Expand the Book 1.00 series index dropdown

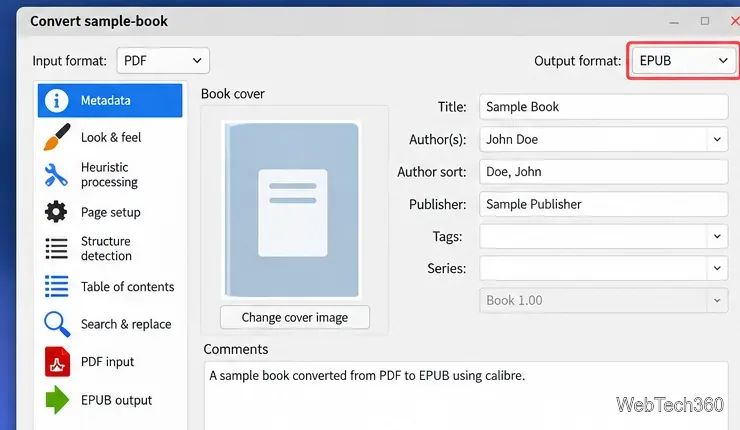(x=717, y=300)
